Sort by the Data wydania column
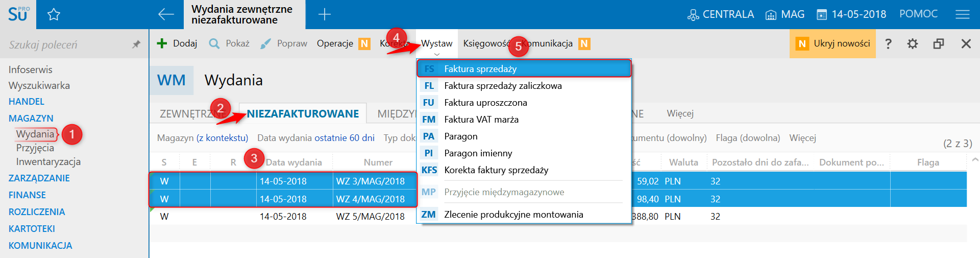This screenshot has width=980, height=258. [294, 162]
